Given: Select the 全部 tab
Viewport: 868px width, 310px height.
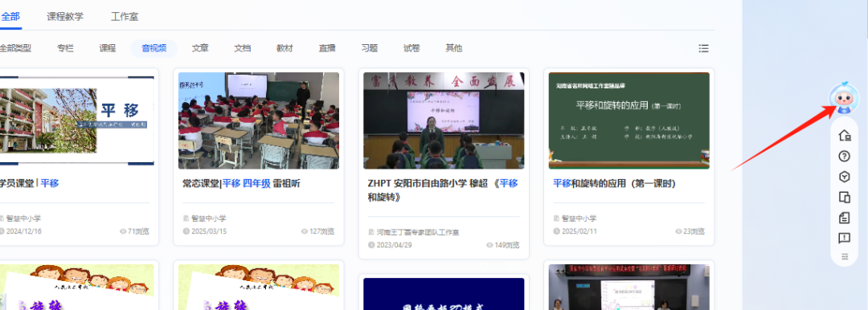Looking at the screenshot, I should pos(10,17).
